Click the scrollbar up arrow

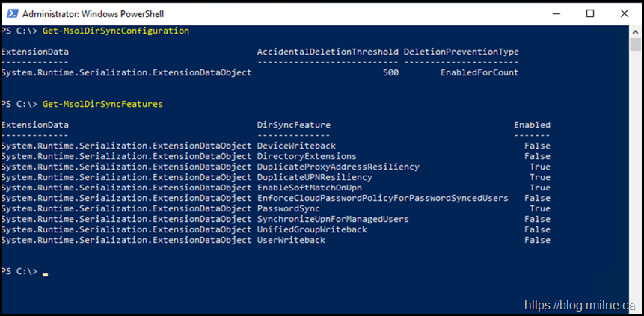tap(636, 31)
